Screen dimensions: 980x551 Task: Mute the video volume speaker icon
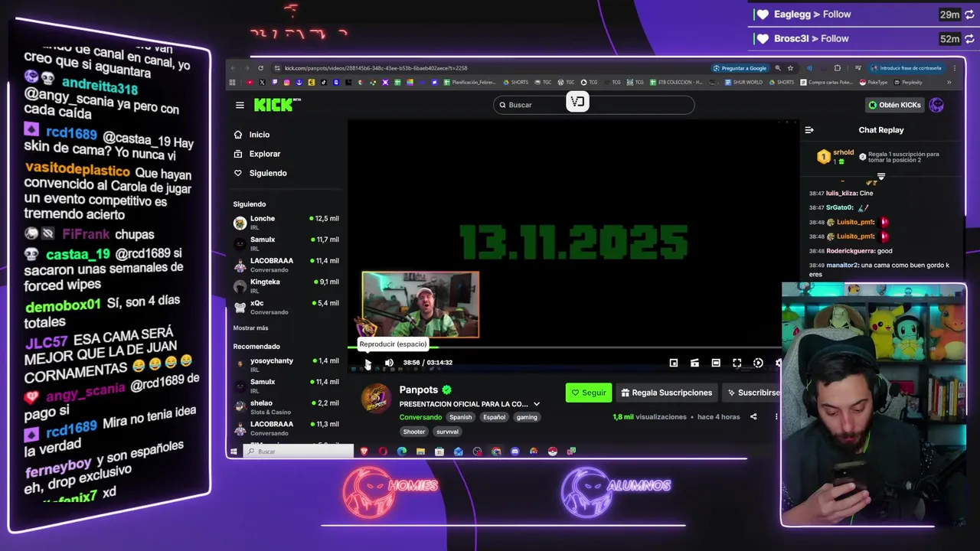(389, 363)
